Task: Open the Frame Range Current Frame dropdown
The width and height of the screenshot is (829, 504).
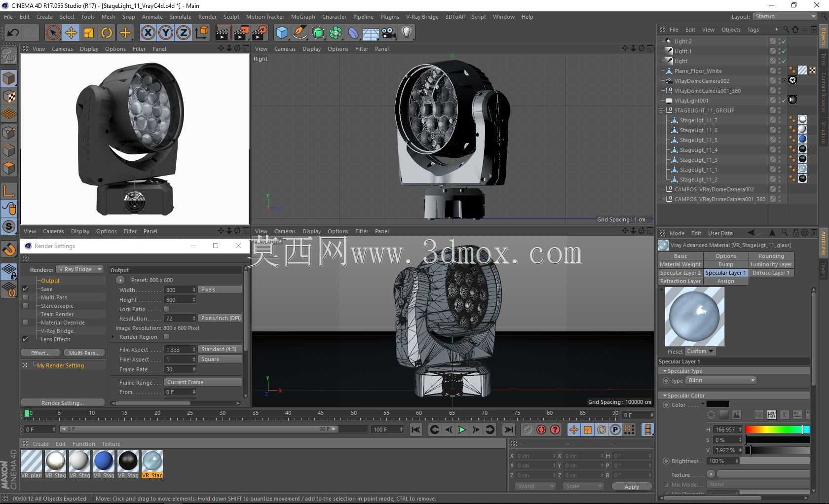Action: pos(203,382)
